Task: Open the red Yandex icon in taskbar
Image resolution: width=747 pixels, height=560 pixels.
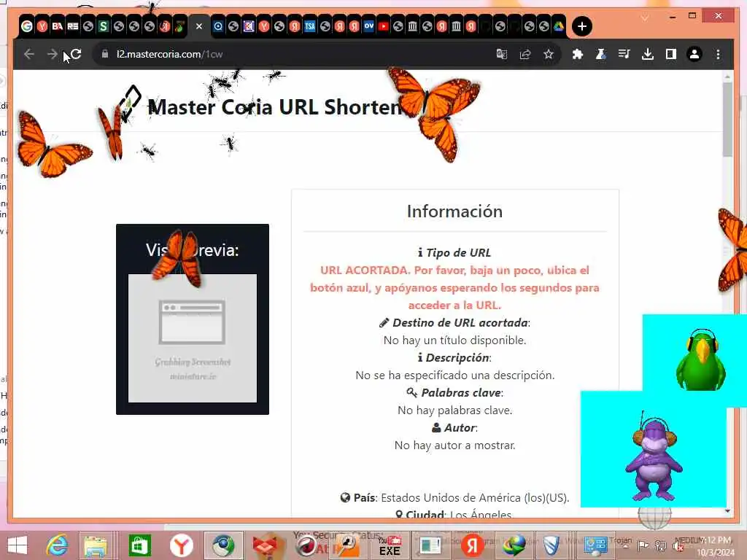Action: (x=472, y=545)
